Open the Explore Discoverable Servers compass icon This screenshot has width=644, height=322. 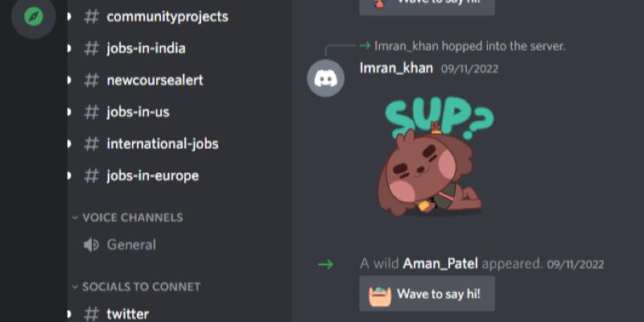tap(34, 16)
